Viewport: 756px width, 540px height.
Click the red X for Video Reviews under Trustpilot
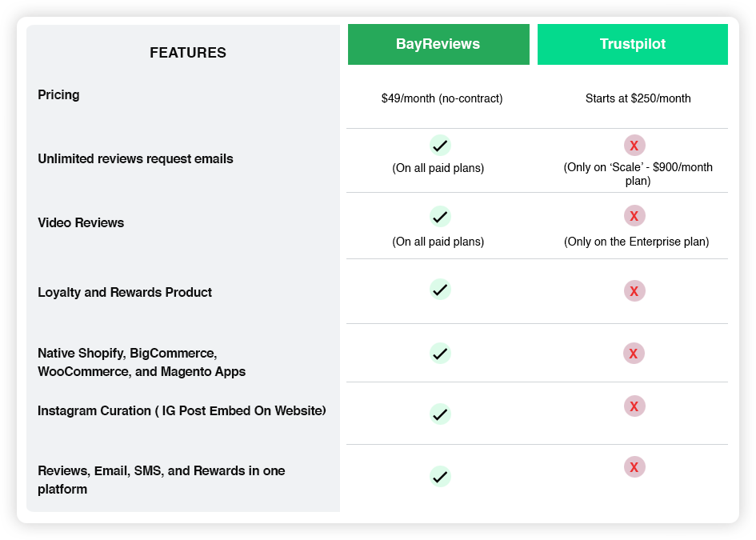(x=634, y=216)
